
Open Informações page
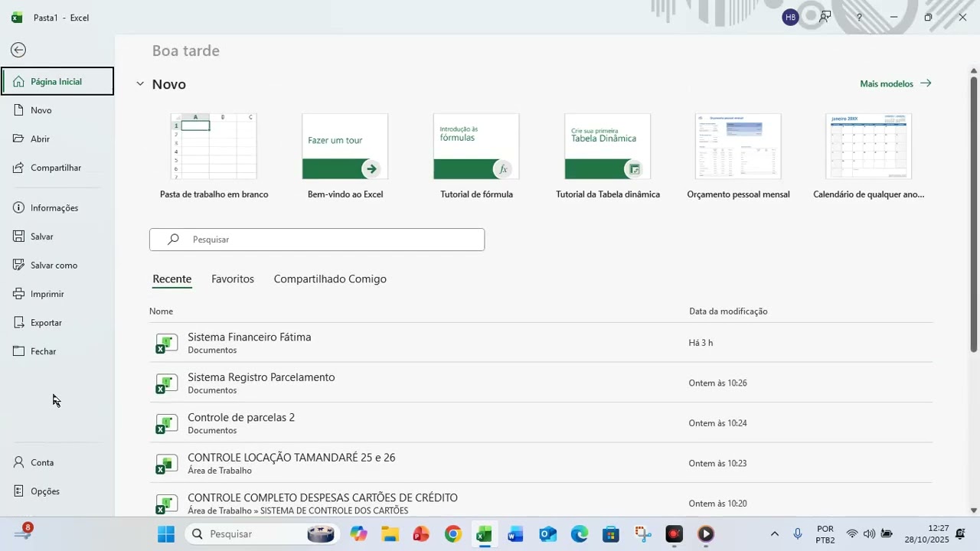click(57, 207)
